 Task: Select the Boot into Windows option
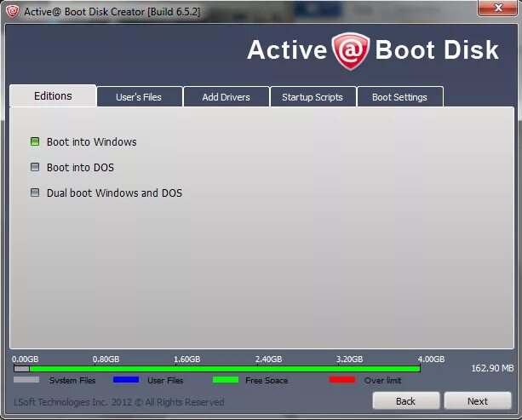point(83,142)
